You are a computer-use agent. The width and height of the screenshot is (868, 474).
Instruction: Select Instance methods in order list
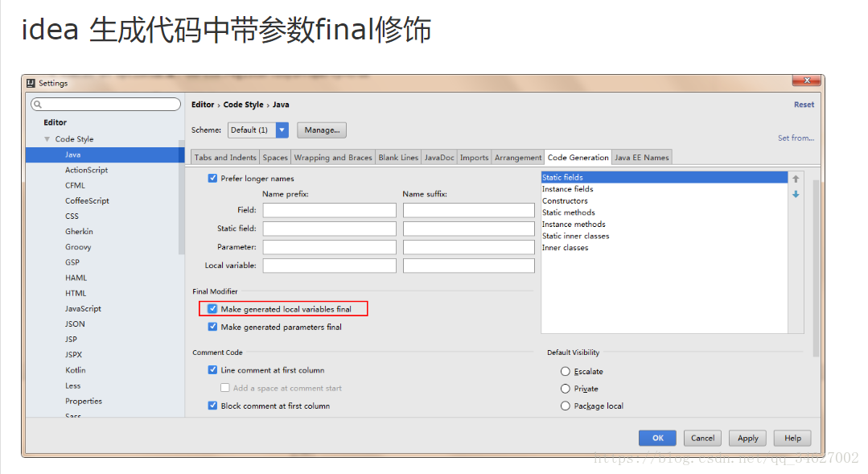pyautogui.click(x=664, y=225)
